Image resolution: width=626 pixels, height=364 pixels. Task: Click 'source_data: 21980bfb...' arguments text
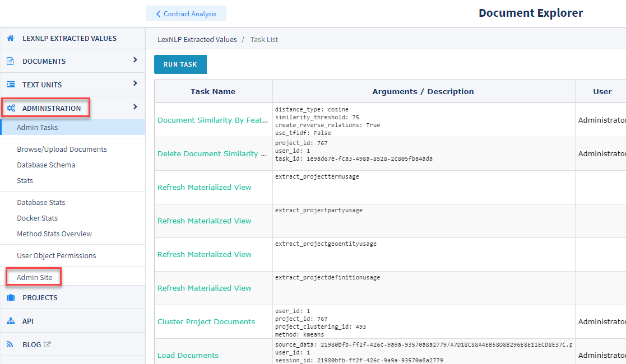tap(424, 344)
